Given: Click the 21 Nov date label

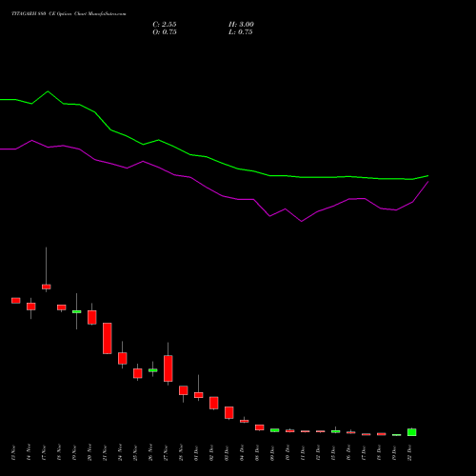Looking at the screenshot, I should point(105,453).
